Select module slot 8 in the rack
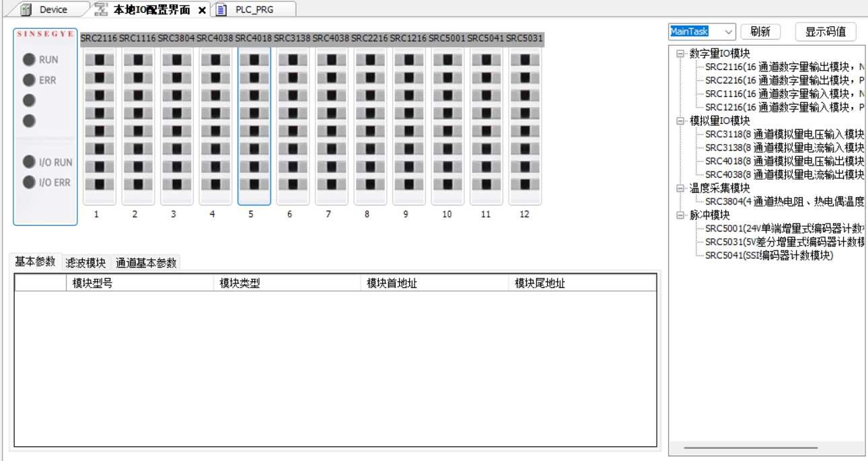The image size is (868, 461). click(370, 126)
